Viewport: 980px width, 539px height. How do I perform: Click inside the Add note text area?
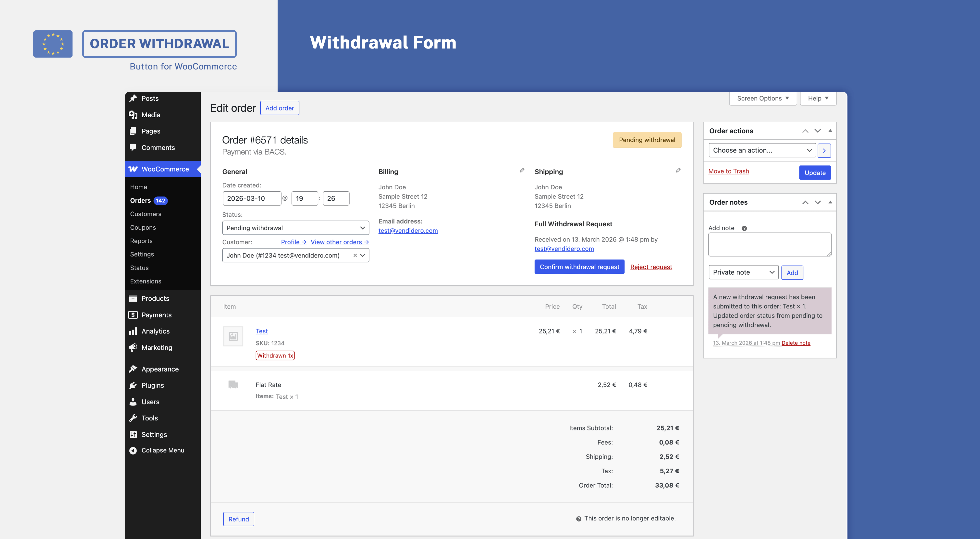coord(769,244)
